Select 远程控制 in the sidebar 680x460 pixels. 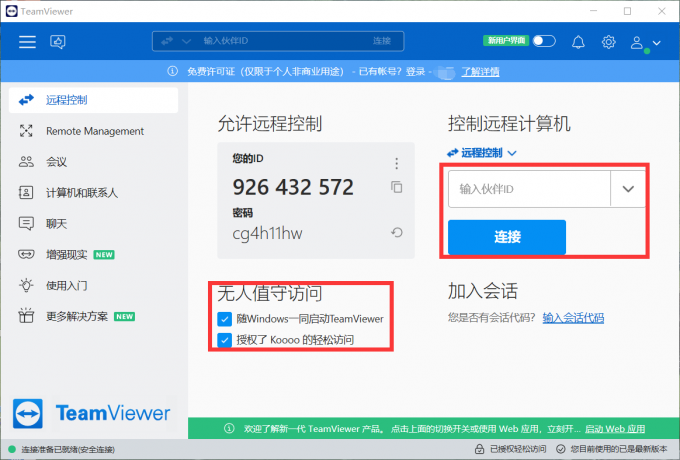[x=93, y=100]
